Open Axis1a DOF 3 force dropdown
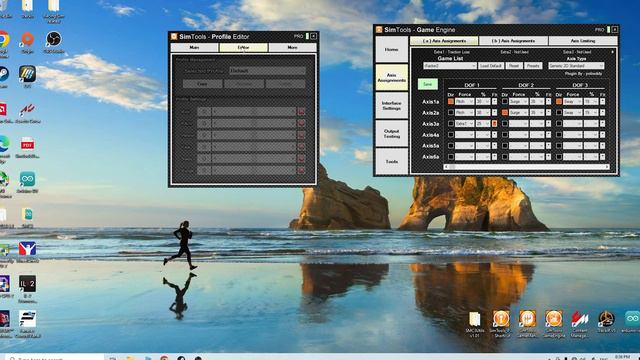 [572, 101]
